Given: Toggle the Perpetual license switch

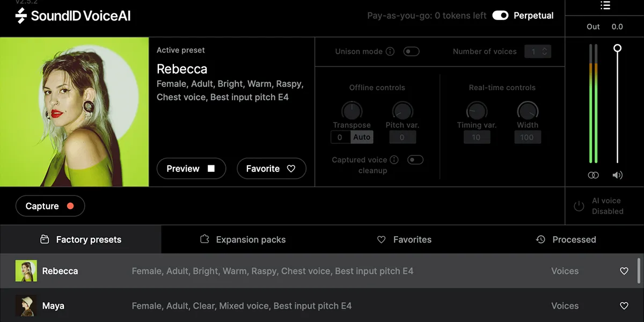Looking at the screenshot, I should point(500,16).
